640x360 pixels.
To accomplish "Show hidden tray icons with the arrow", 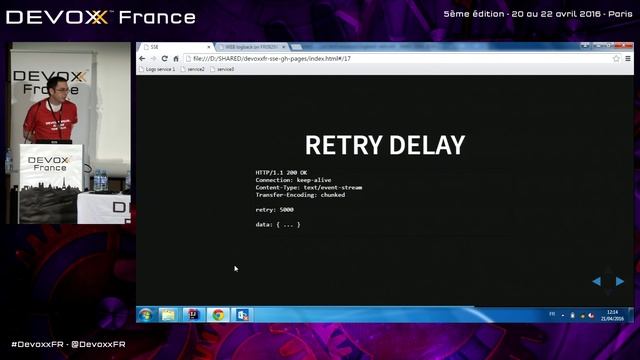I will [563, 315].
